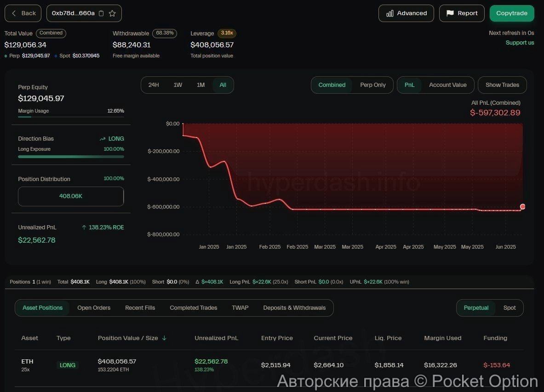Screen dimensions: 544x392
Task: Click the red endpoint marker on chart
Action: pyautogui.click(x=522, y=207)
